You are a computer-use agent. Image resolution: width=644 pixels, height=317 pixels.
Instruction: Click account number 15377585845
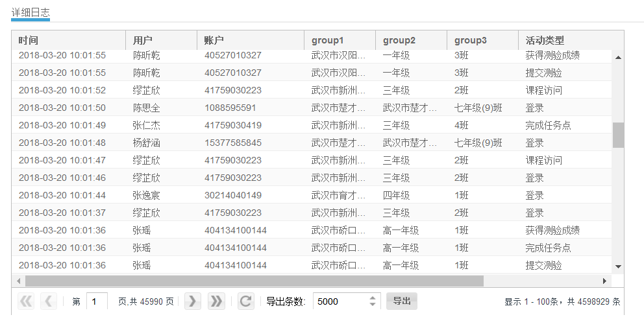tap(233, 143)
